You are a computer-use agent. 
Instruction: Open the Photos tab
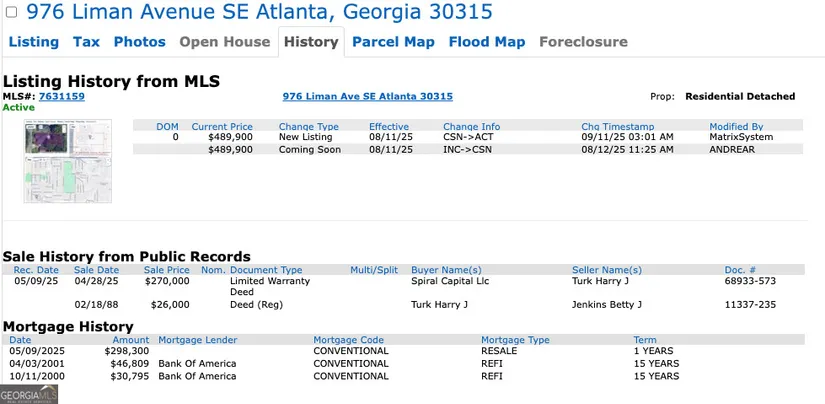tap(140, 42)
